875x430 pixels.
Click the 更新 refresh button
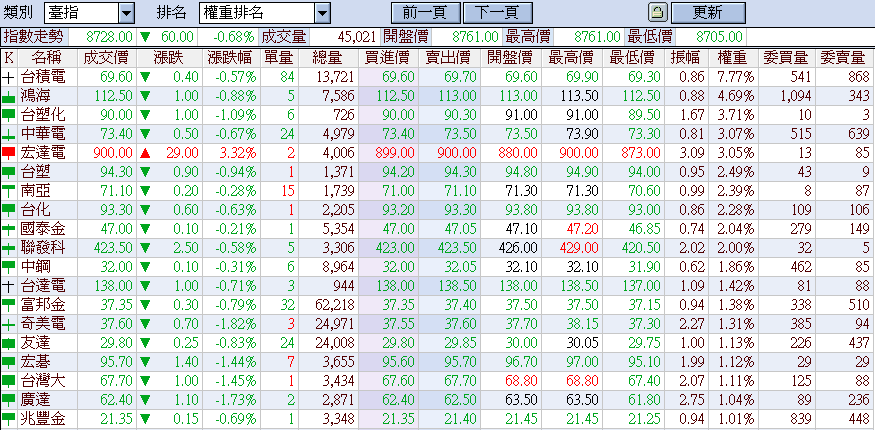point(708,12)
